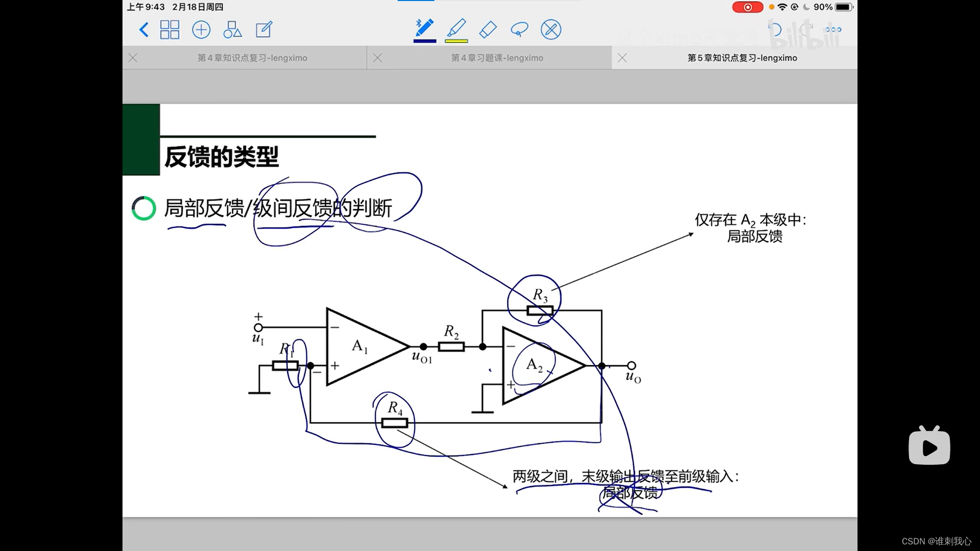Toggle the pen-disabled circle icon
The width and height of the screenshot is (980, 551).
coord(551,30)
